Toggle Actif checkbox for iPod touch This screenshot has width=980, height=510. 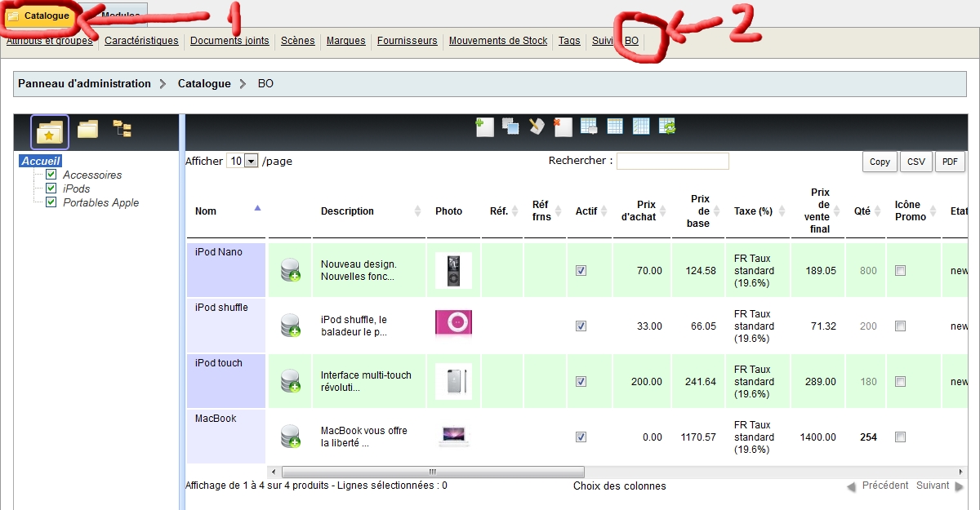(x=581, y=382)
